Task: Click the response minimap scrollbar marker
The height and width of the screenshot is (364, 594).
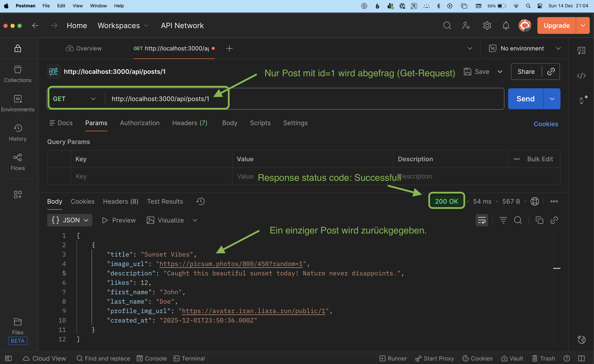Action: click(x=557, y=268)
